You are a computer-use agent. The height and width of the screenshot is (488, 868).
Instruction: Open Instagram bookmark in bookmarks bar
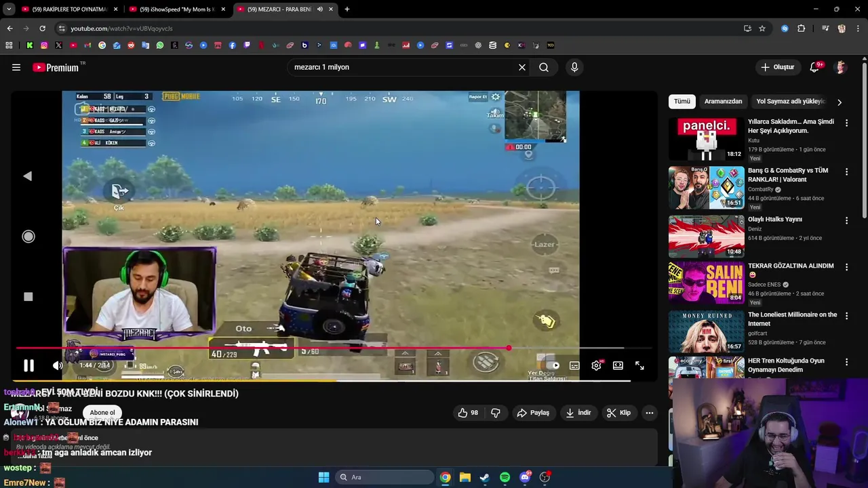44,45
